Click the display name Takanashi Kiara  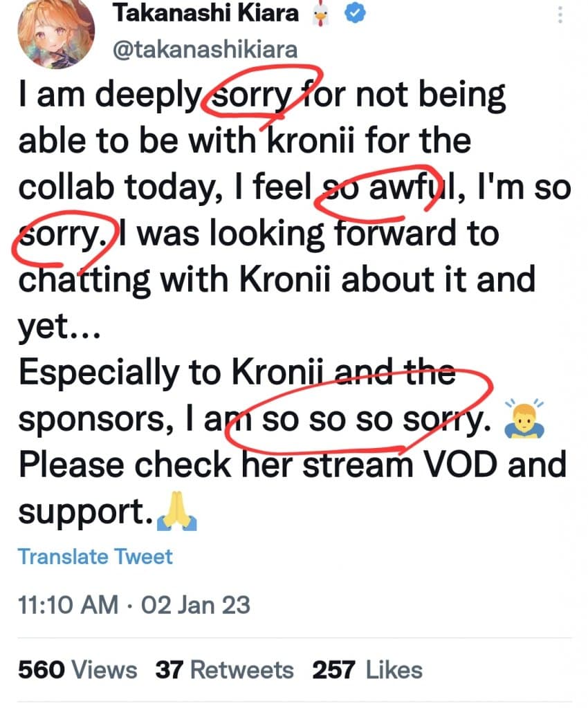point(205,15)
